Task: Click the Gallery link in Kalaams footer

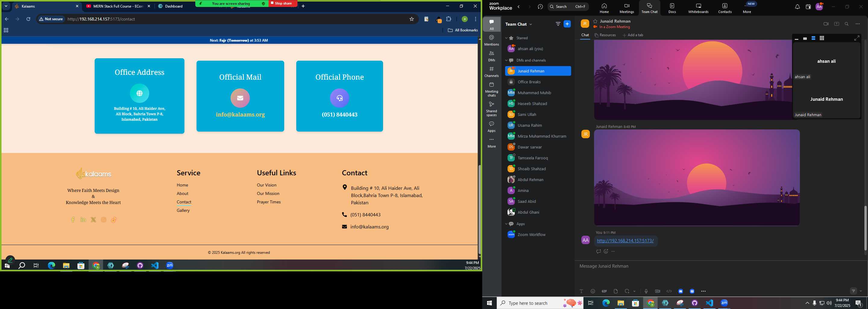Action: coord(183,211)
